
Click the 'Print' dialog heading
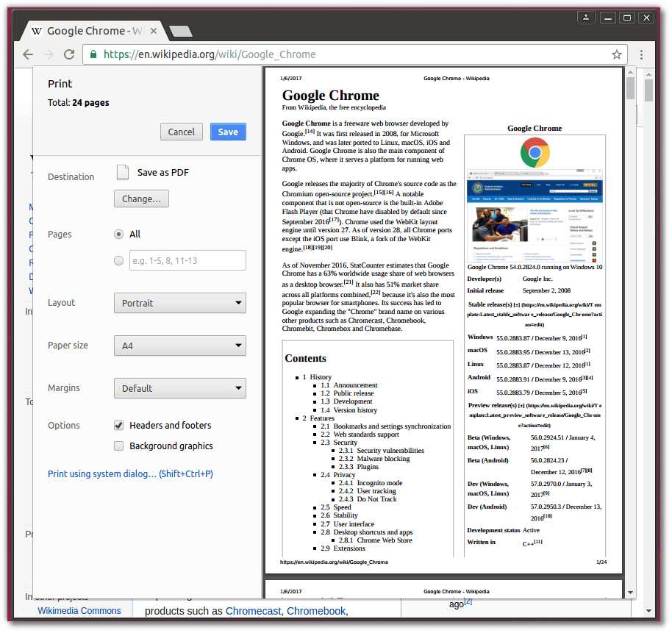click(60, 84)
